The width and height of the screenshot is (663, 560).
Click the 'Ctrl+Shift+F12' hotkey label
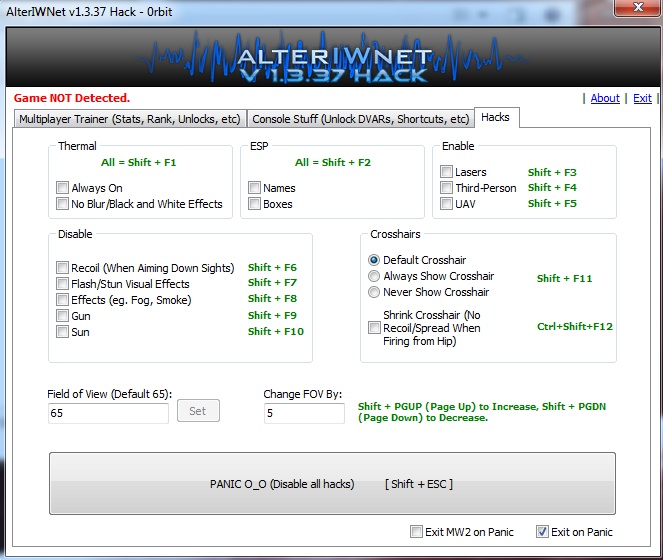(x=575, y=327)
